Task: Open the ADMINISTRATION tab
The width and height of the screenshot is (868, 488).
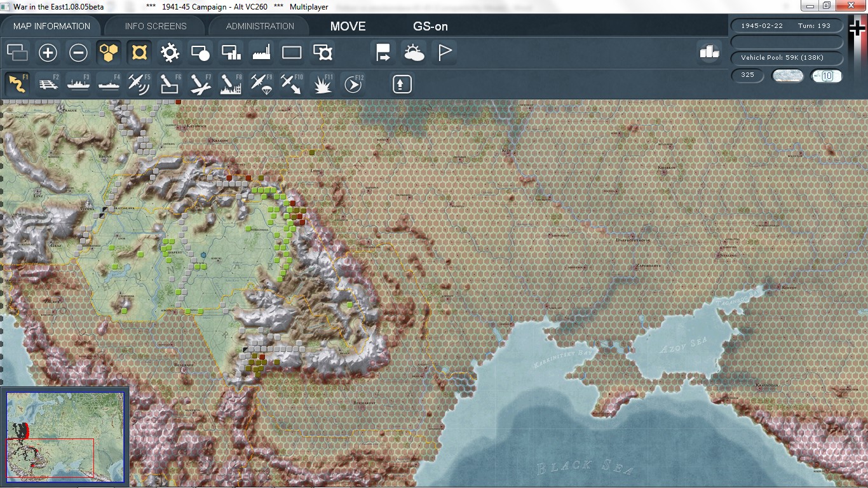Action: (260, 26)
